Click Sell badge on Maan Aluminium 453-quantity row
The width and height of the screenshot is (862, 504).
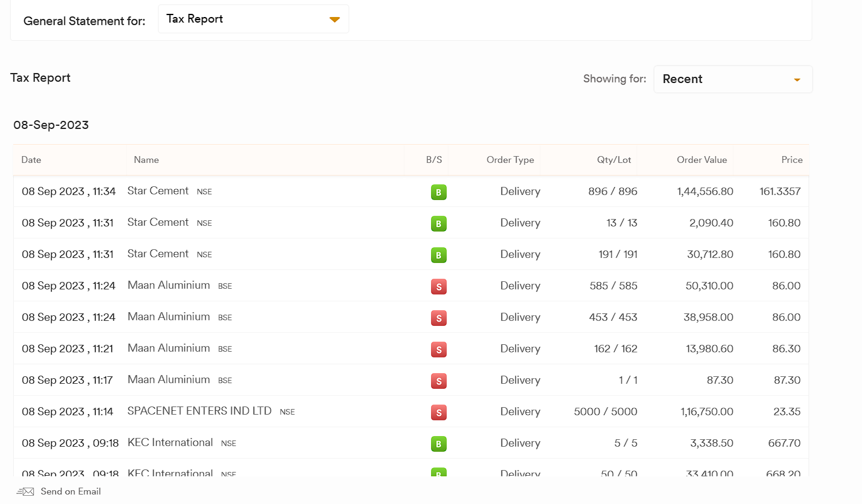point(439,318)
